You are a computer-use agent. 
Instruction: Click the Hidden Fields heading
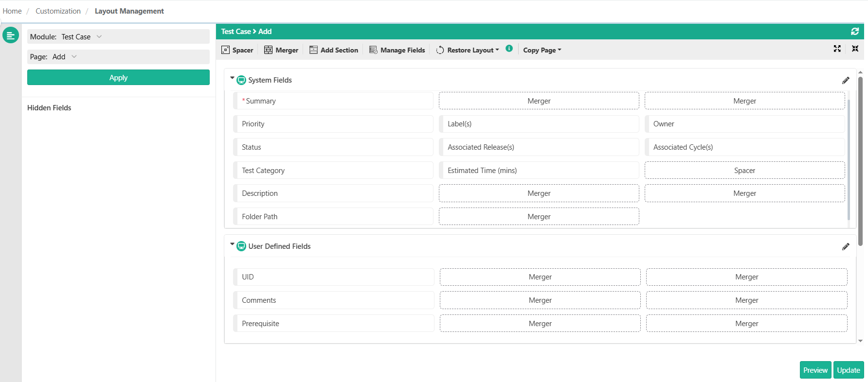(49, 108)
